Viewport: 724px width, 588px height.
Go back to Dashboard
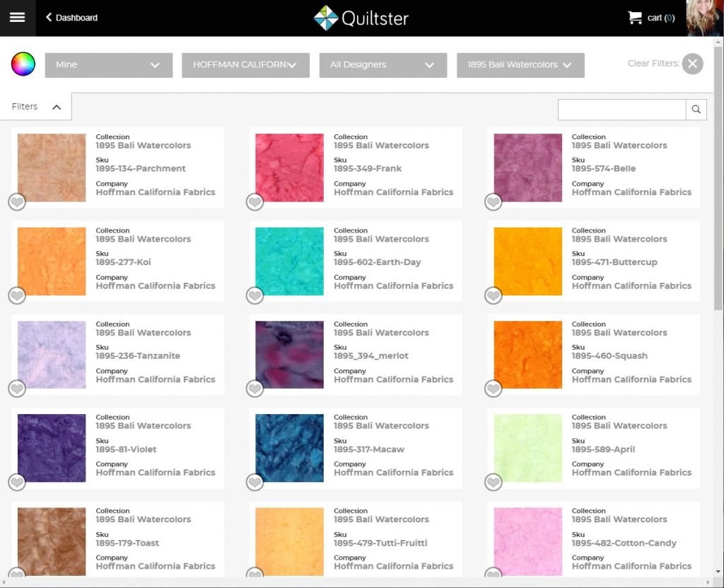71,18
